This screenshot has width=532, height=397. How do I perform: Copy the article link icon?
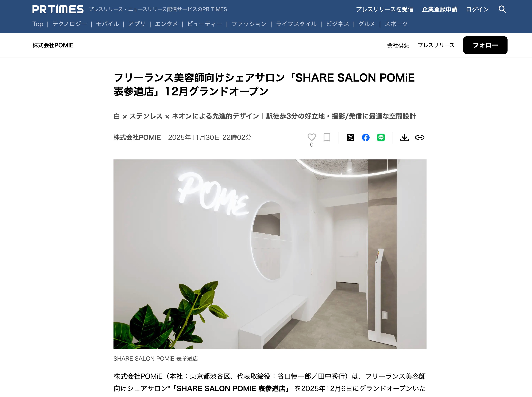pyautogui.click(x=420, y=137)
